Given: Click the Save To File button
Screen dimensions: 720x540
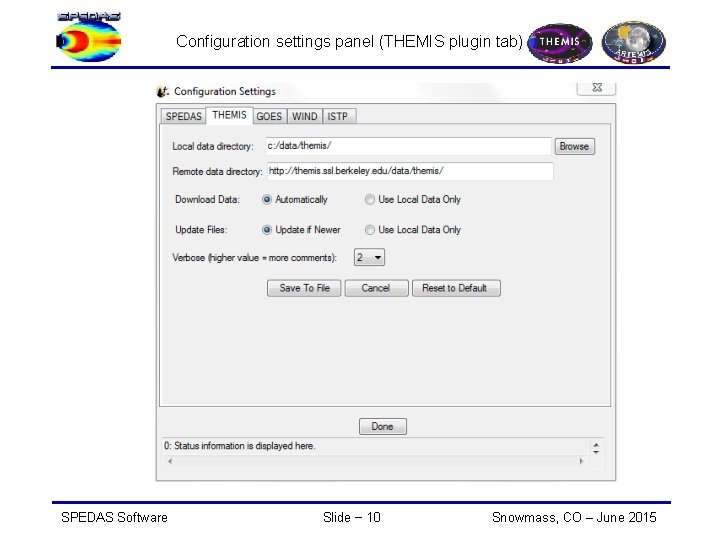Looking at the screenshot, I should click(x=304, y=288).
